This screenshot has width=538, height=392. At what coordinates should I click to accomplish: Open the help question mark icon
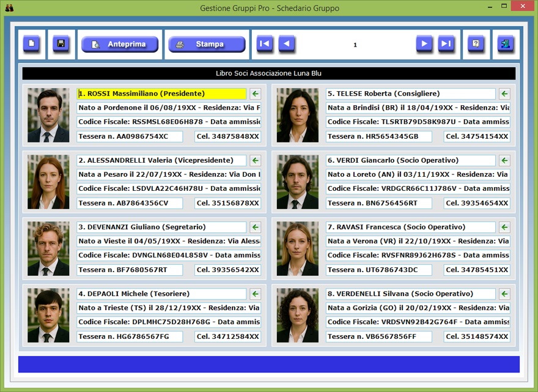(x=476, y=44)
